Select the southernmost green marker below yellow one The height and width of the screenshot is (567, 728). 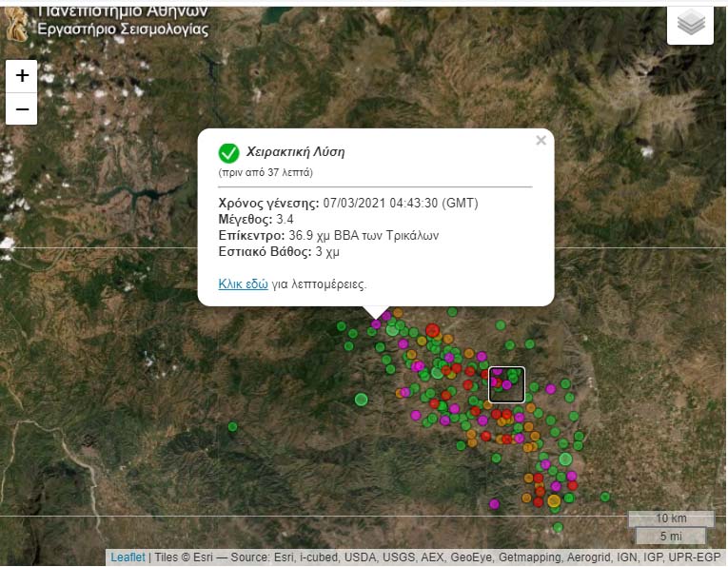[x=558, y=527]
